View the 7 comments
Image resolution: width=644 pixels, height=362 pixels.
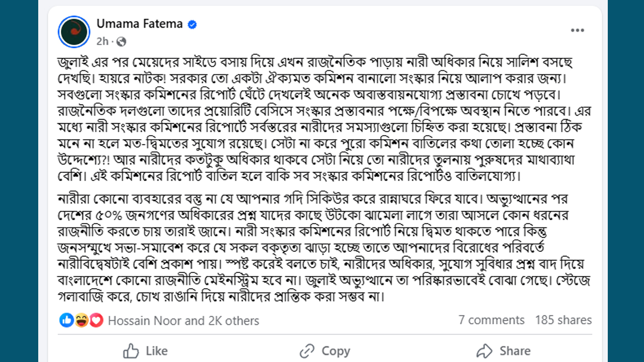pos(491,320)
